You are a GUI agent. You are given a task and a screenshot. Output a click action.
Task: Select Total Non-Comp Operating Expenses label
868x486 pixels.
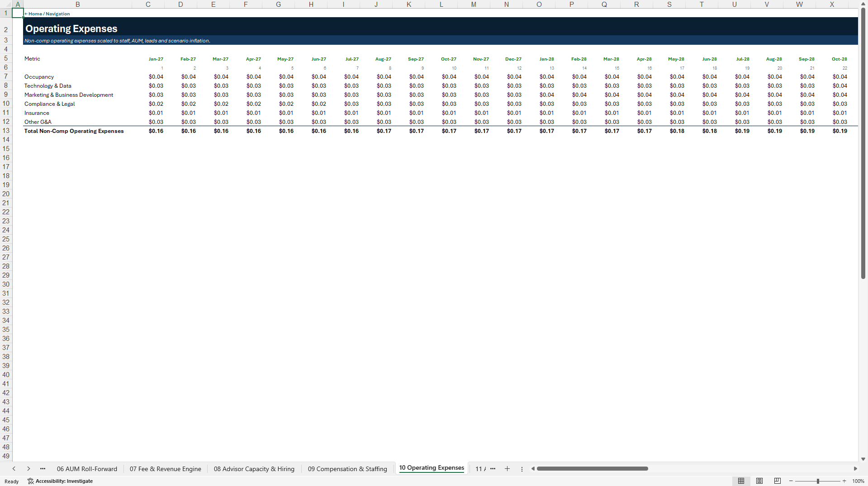[x=74, y=131]
